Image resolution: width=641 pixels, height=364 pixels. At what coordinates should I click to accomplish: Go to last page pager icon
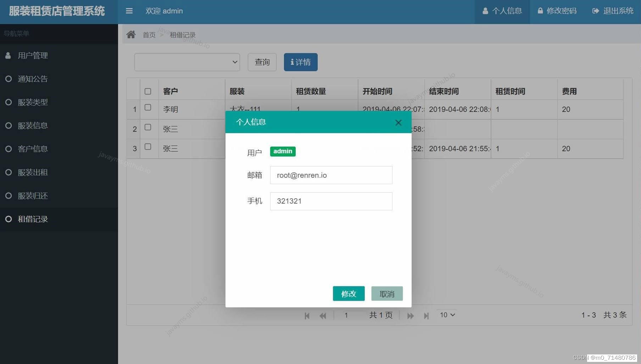(x=426, y=315)
